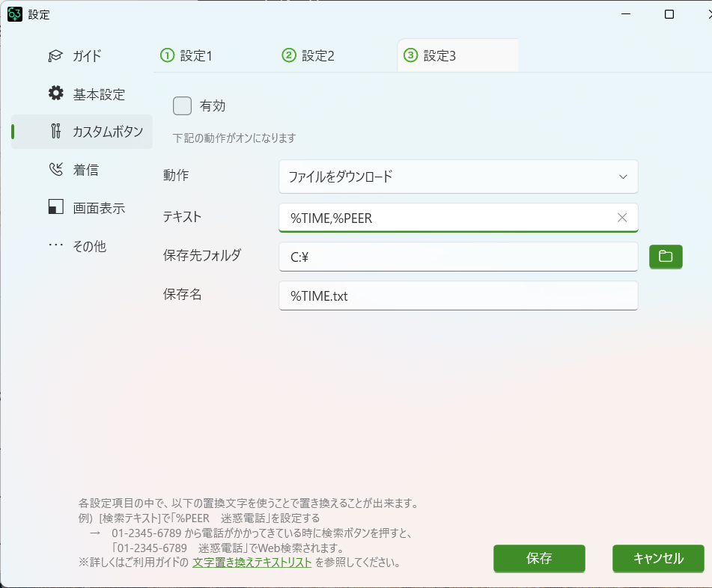Click the tools icon for カスタムボタン

coord(55,132)
